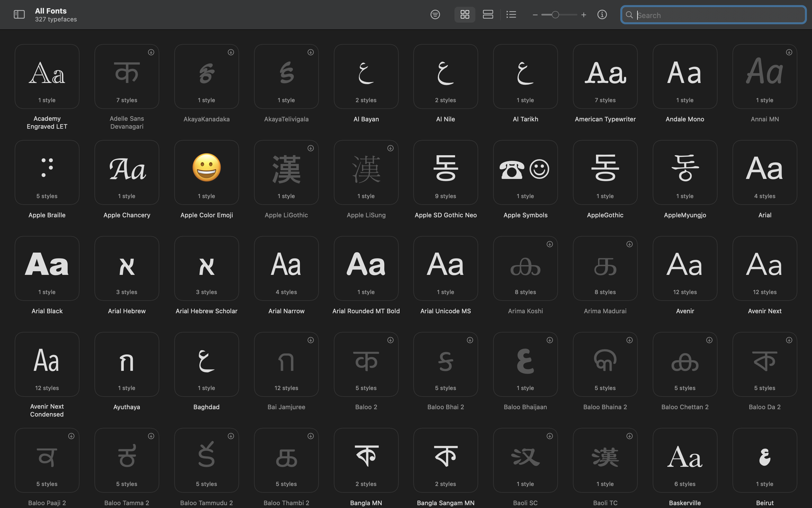Viewport: 812px width, 508px height.
Task: Select Baskerville typeface
Action: pos(685,460)
